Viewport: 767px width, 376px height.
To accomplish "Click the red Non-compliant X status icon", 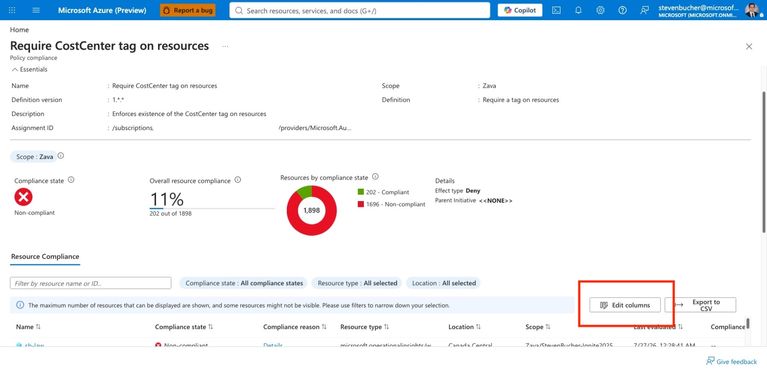I will click(23, 197).
